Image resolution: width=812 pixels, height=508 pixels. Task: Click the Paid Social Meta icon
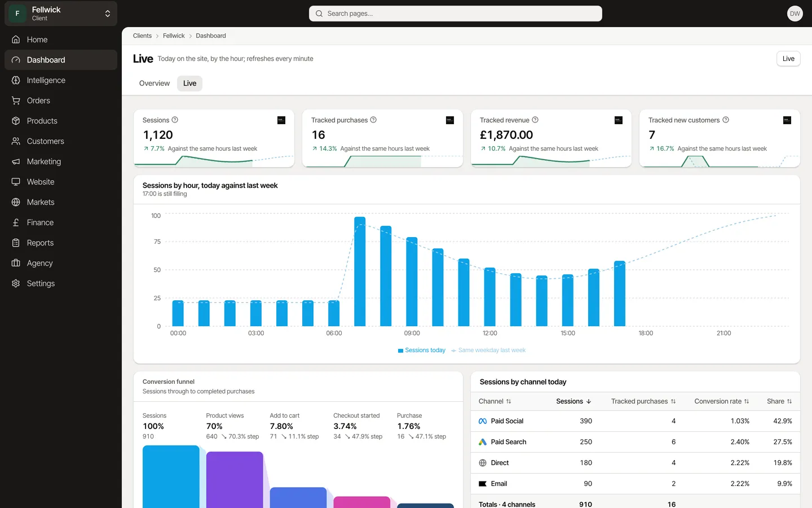point(483,421)
